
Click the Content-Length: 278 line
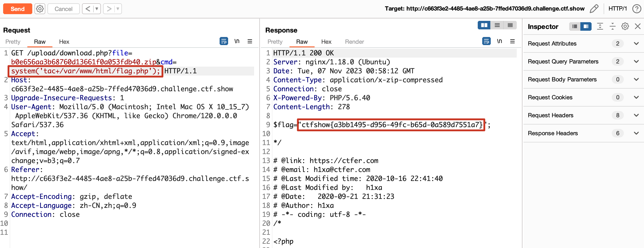click(x=311, y=107)
